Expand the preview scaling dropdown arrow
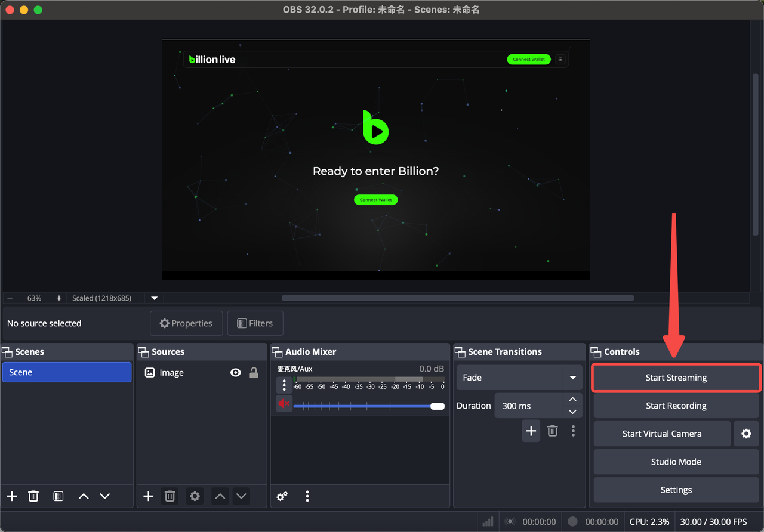This screenshot has width=764, height=532. pos(155,298)
